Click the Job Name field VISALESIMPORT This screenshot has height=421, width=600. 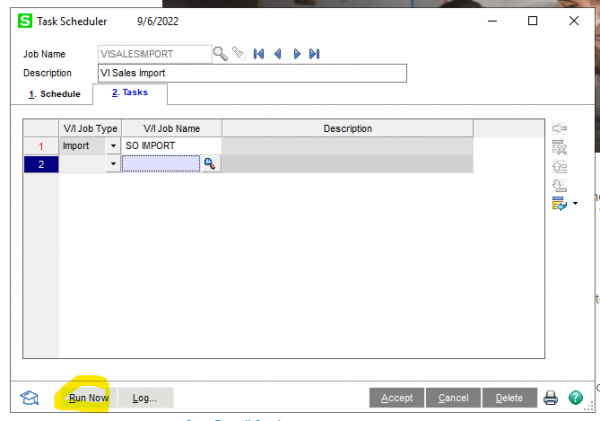tap(155, 54)
